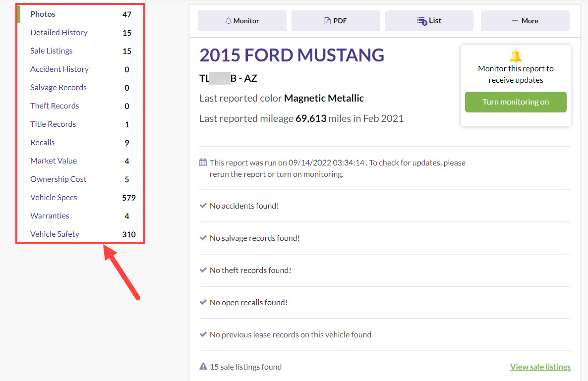This screenshot has height=381, width=588.
Task: Click 'Monitor this report to receive updates' text
Action: tap(516, 74)
